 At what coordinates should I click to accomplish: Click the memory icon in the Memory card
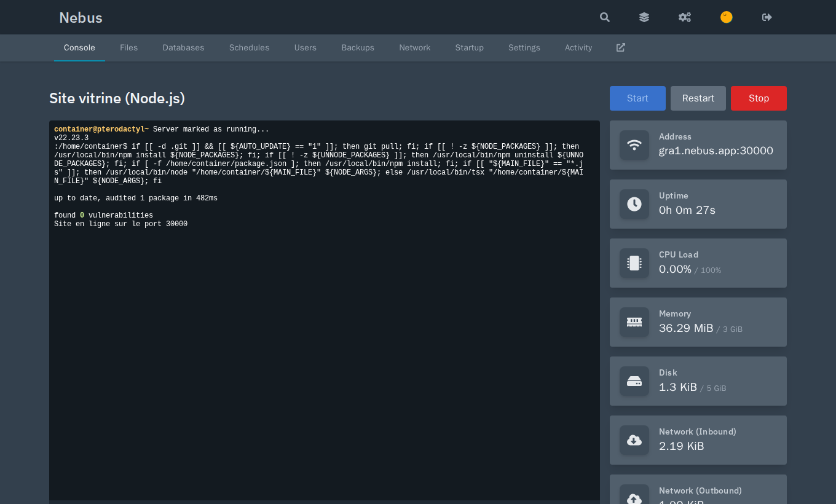tap(634, 322)
